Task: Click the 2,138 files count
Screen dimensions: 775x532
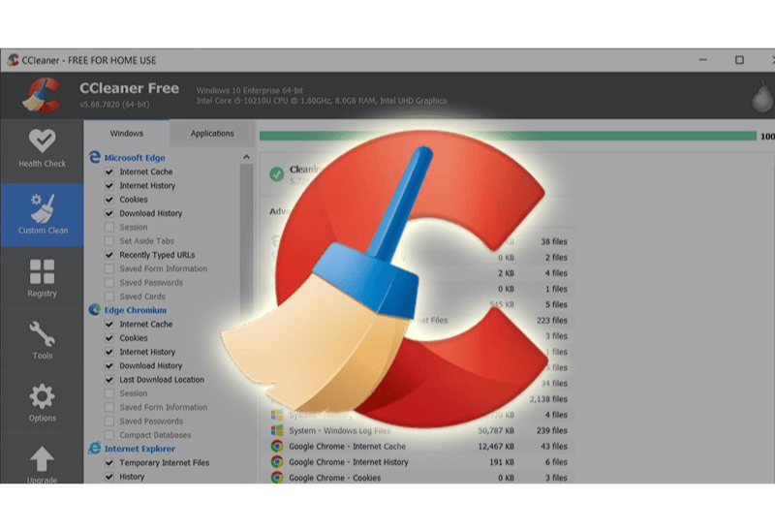Action: [548, 398]
